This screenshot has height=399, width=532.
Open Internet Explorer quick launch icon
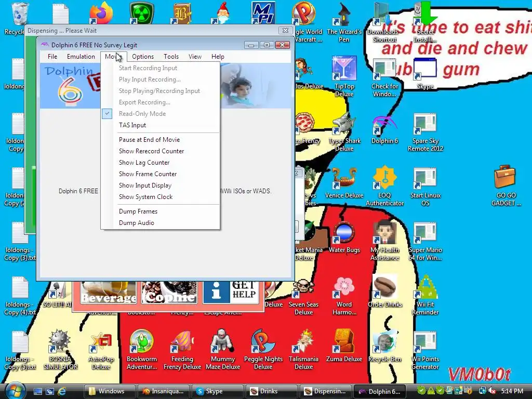click(x=62, y=391)
